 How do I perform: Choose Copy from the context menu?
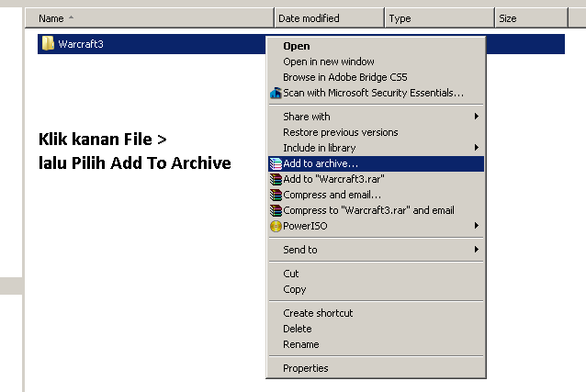[x=376, y=289]
